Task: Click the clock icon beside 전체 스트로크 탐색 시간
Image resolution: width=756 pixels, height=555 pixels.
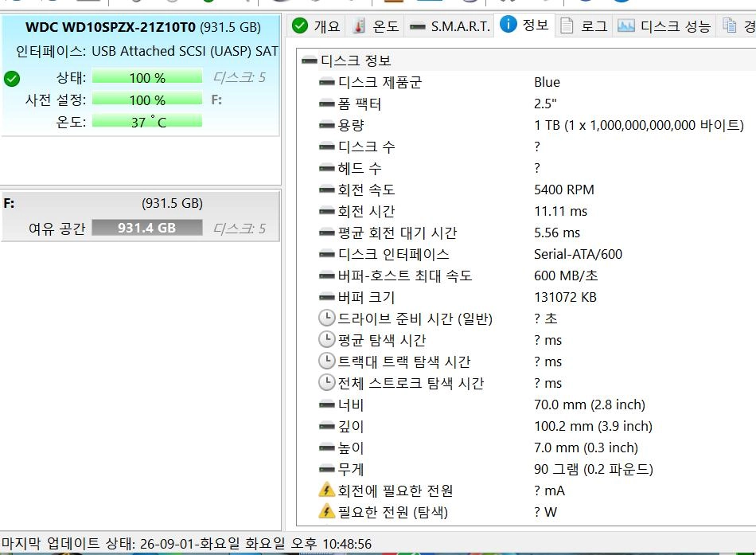Action: pos(327,382)
